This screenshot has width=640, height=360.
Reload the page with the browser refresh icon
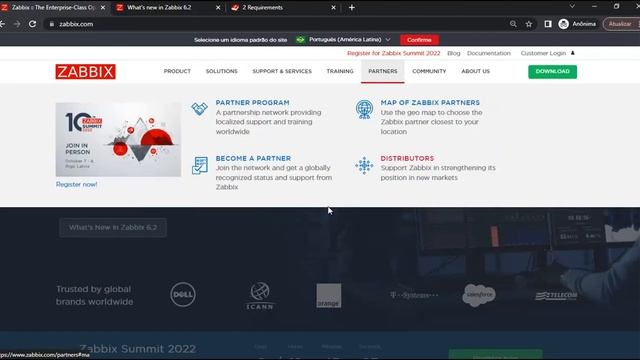coord(33,24)
